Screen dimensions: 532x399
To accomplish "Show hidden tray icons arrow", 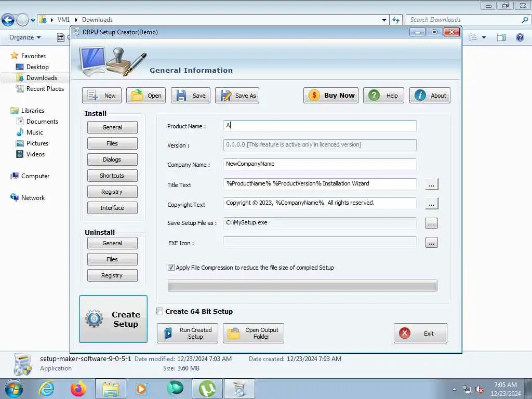I will (454, 389).
